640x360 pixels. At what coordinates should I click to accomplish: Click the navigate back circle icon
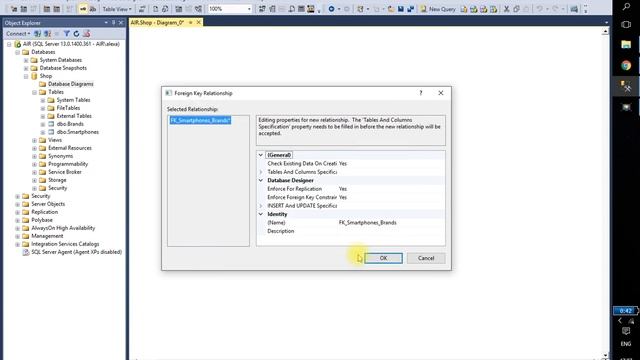[331, 9]
